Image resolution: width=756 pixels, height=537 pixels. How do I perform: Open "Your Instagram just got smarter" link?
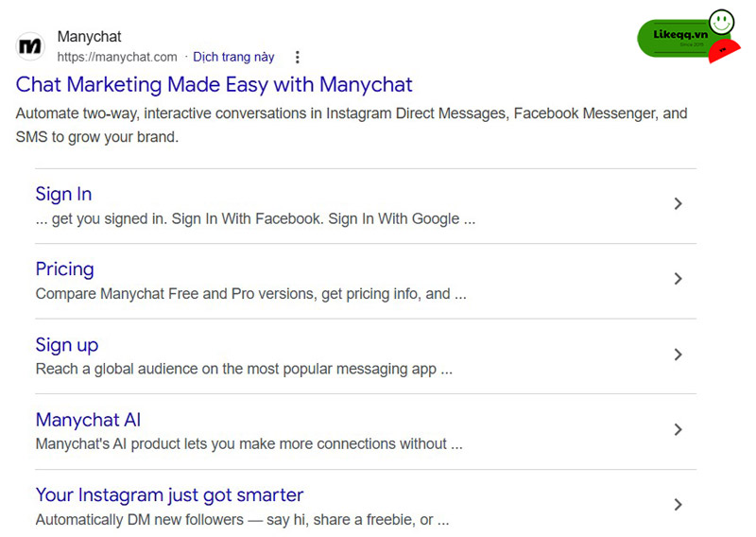coord(169,494)
